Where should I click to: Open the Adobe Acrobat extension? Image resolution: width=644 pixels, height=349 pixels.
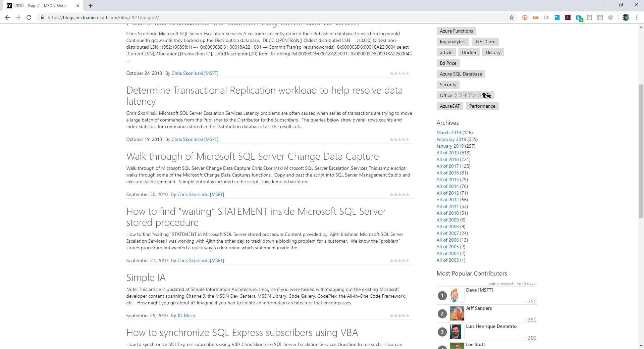coord(568,17)
